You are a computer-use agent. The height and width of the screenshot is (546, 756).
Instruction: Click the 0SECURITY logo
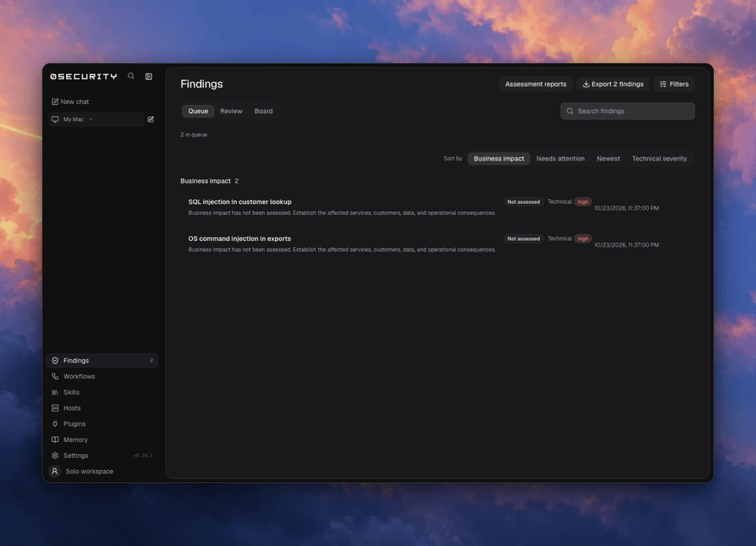coord(83,76)
